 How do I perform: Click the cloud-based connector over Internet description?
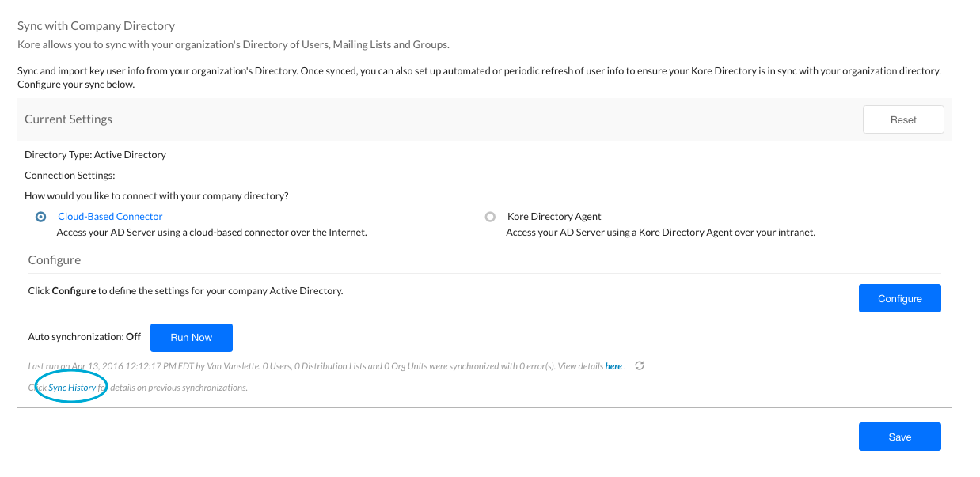pyautogui.click(x=211, y=233)
